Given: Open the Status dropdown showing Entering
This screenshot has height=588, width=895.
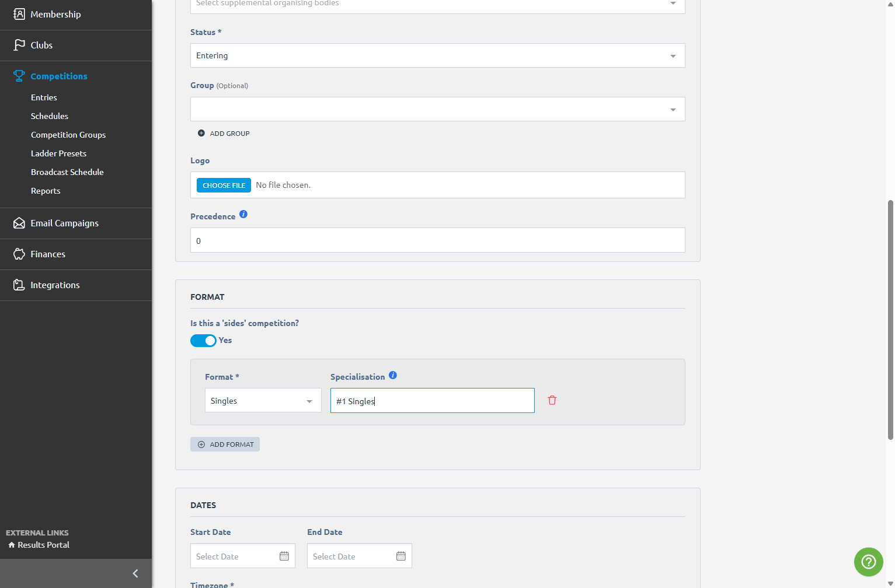Looking at the screenshot, I should [438, 55].
